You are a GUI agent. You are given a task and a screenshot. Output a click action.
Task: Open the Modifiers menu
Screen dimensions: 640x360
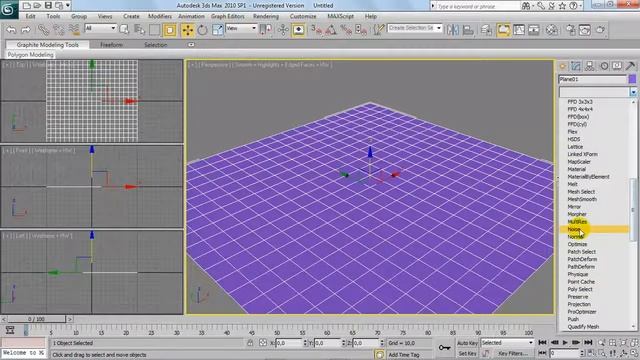[160, 16]
